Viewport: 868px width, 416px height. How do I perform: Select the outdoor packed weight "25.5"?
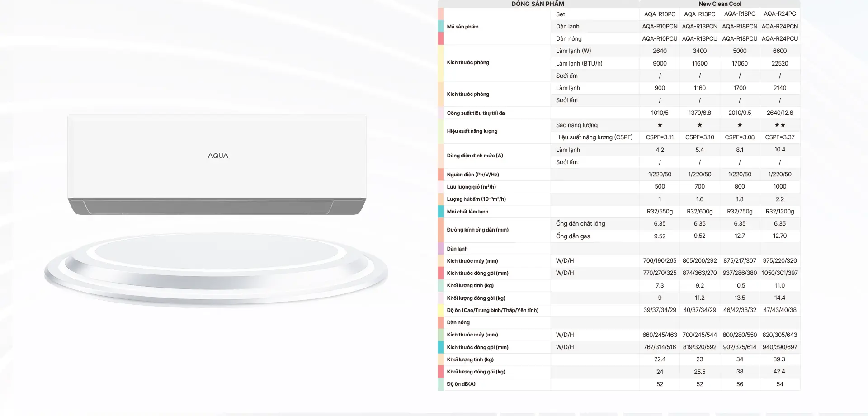(699, 372)
